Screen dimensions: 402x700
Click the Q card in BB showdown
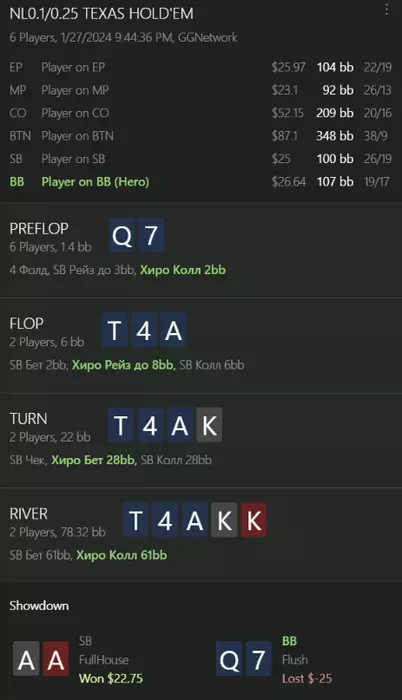pos(229,659)
